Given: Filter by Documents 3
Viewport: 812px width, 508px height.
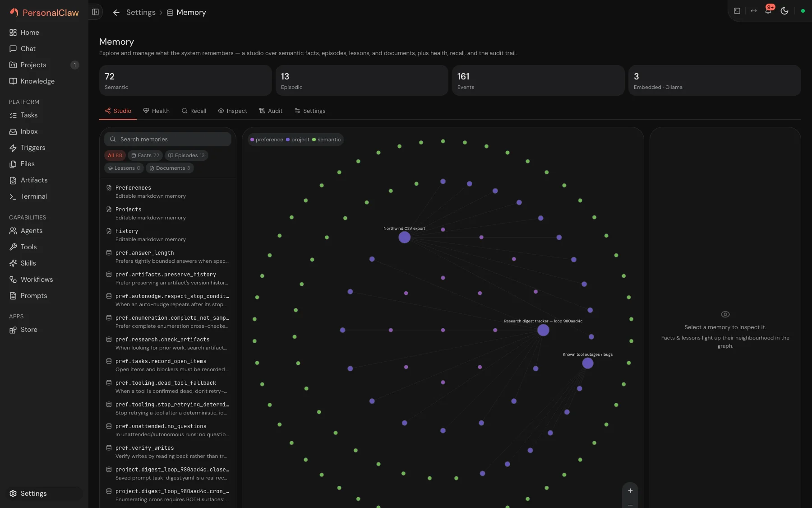Looking at the screenshot, I should [x=170, y=168].
